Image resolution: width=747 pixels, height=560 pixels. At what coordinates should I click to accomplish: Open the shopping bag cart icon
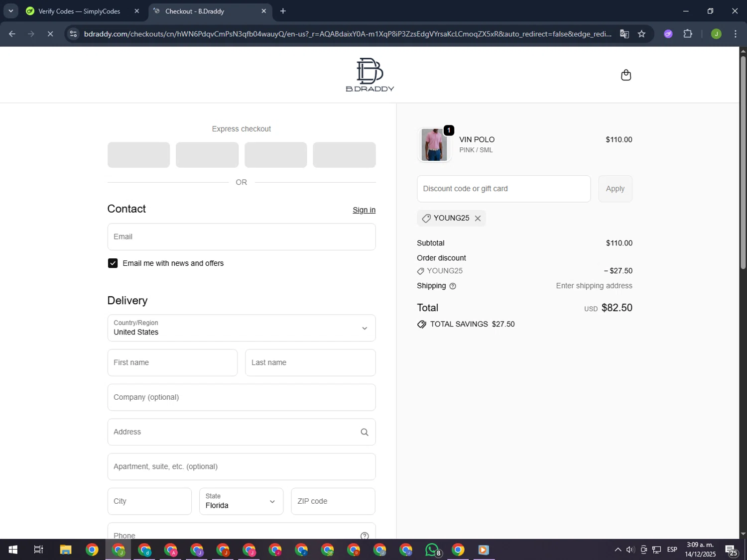[x=626, y=75]
